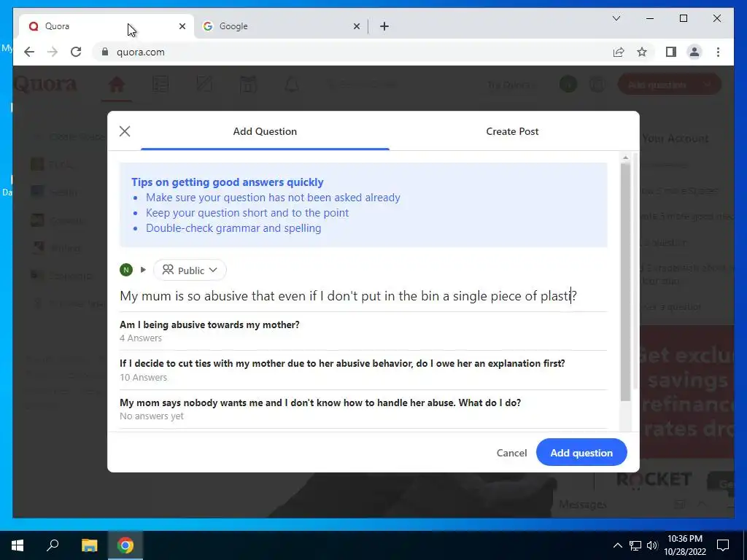The width and height of the screenshot is (747, 560).
Task: Open the Public audience dropdown
Action: (x=190, y=270)
